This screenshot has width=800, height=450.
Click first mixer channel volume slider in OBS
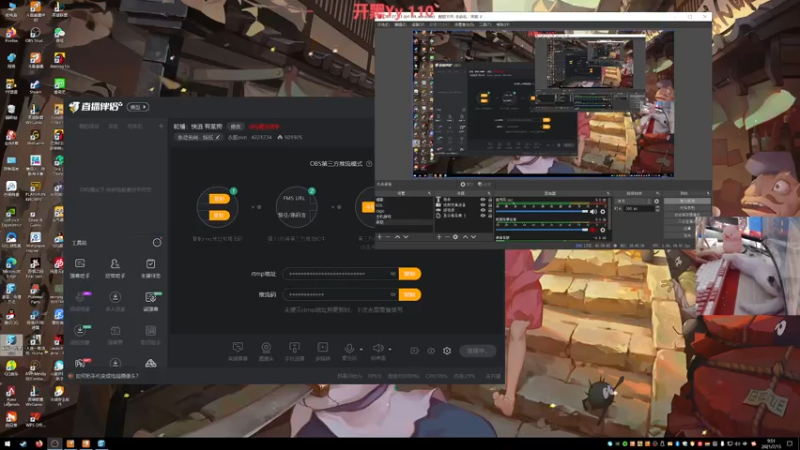[542, 211]
